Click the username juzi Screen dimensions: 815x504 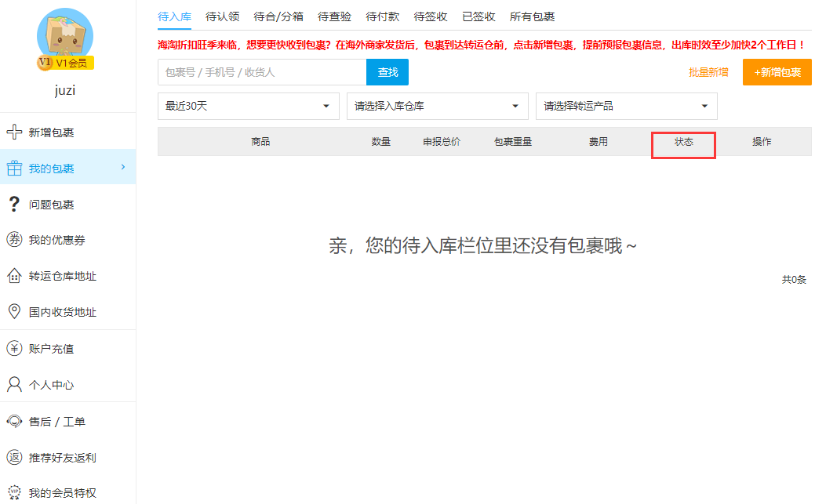point(65,90)
